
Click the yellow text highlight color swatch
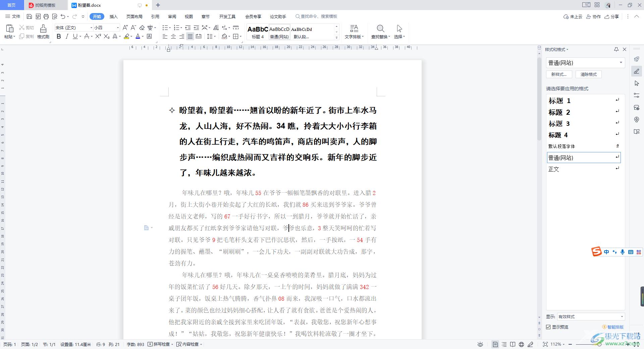tap(126, 36)
